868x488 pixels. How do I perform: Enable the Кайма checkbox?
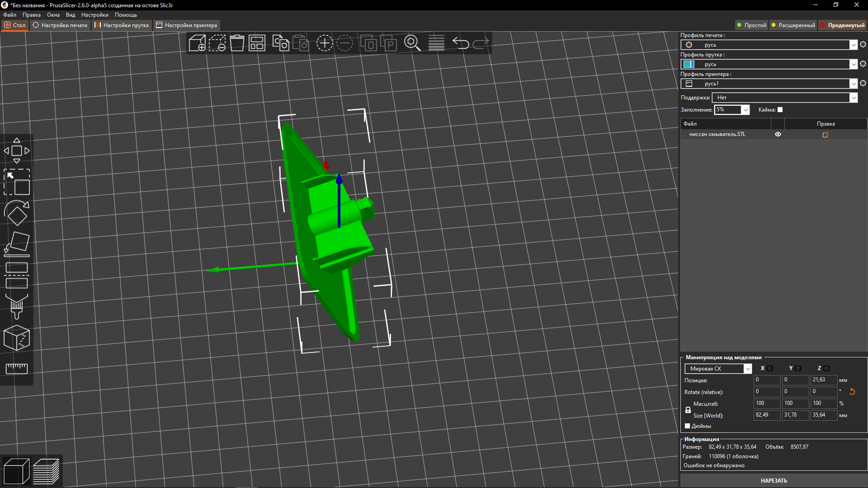click(780, 110)
